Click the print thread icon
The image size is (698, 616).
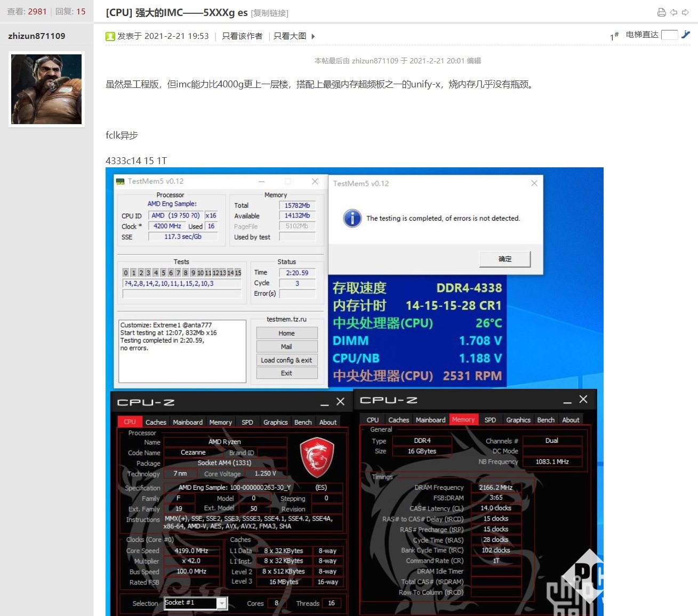point(661,12)
